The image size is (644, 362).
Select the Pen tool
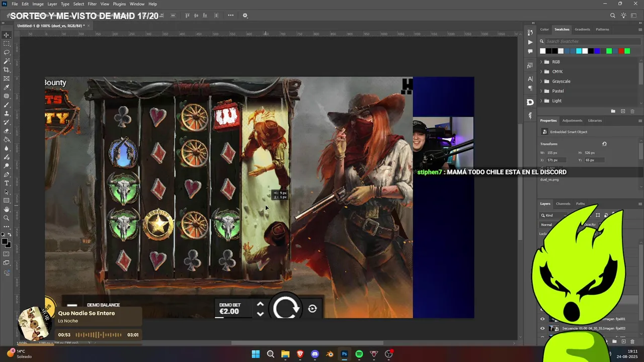pyautogui.click(x=7, y=174)
